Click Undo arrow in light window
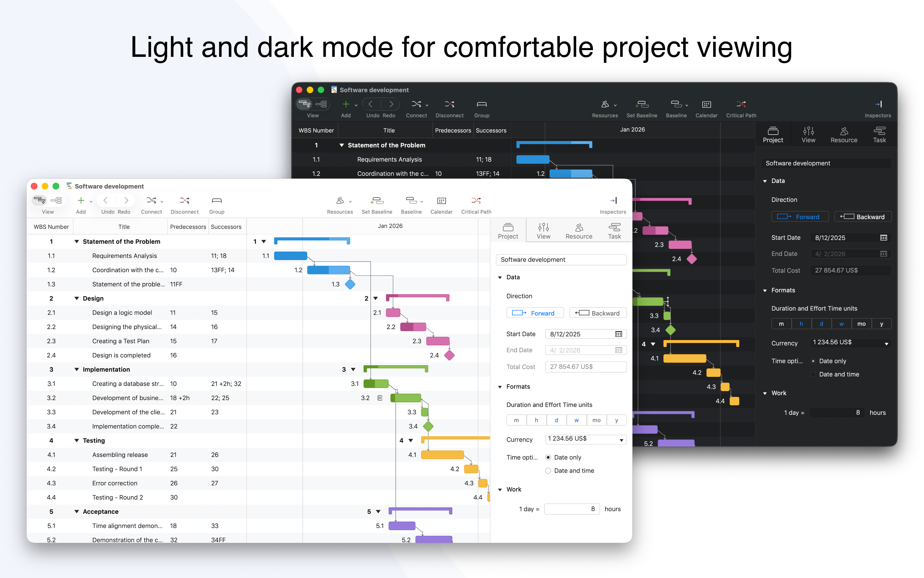 106,200
